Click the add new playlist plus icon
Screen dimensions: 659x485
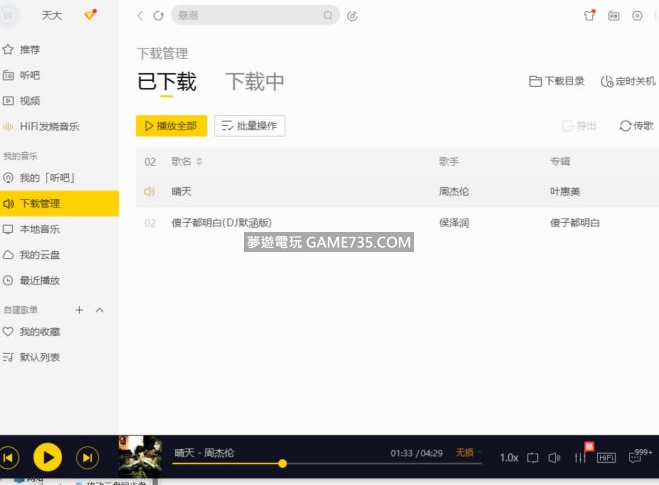pos(80,310)
